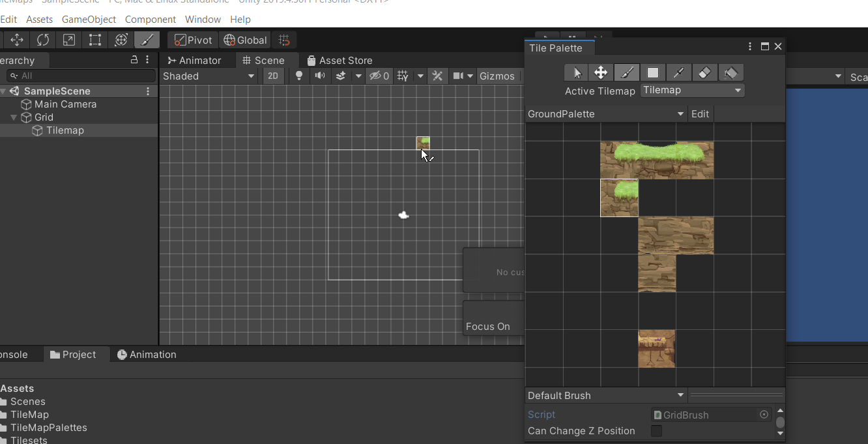Click the custom editor brush tool in main toolbar
The image size is (868, 444).
tap(147, 40)
